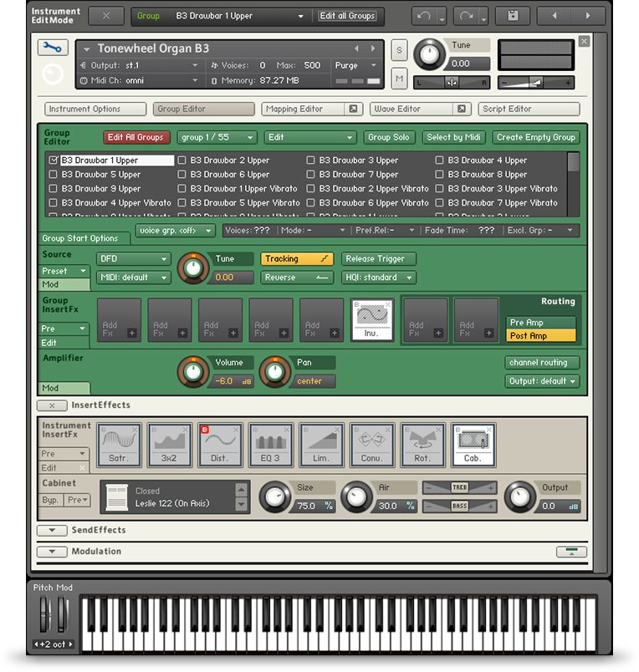Select the Distortion effect slot

[x=219, y=444]
